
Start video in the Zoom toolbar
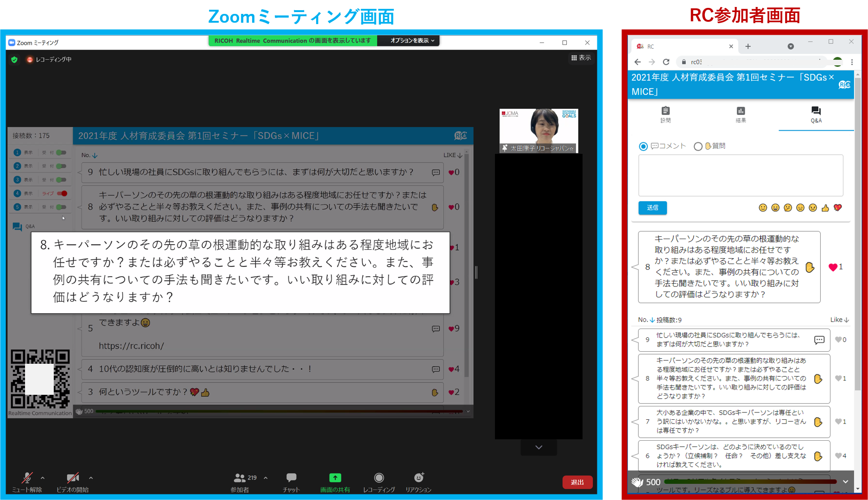pos(72,481)
